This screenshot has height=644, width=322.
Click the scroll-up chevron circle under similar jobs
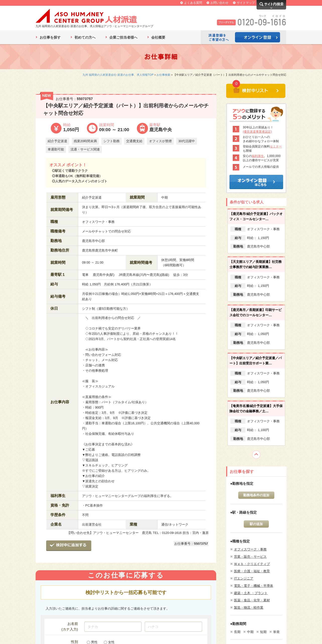click(x=256, y=454)
